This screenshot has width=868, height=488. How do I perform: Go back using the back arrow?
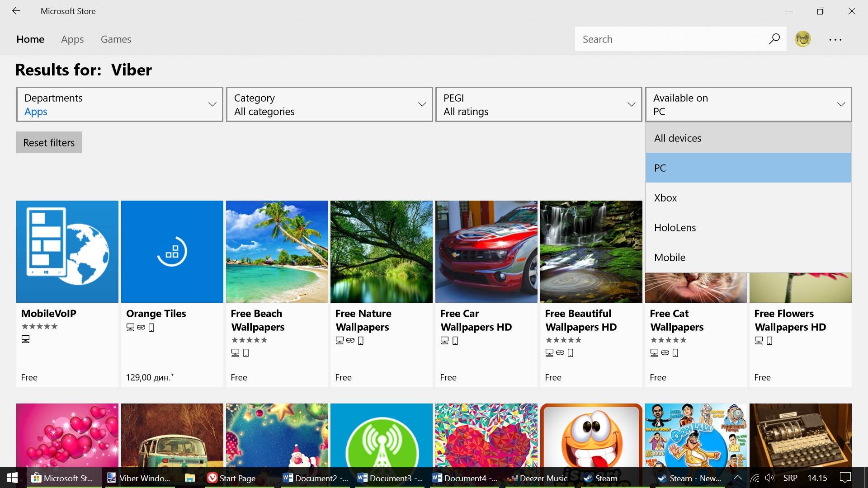coord(16,11)
